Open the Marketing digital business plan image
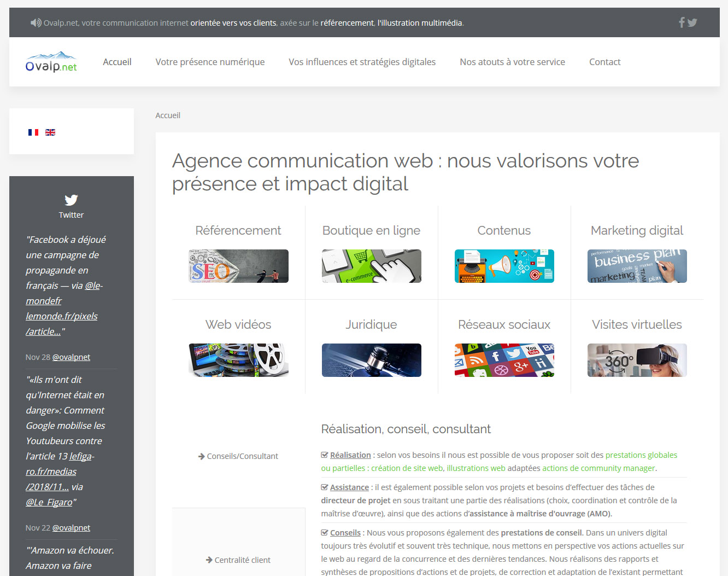The image size is (728, 576). 637,266
